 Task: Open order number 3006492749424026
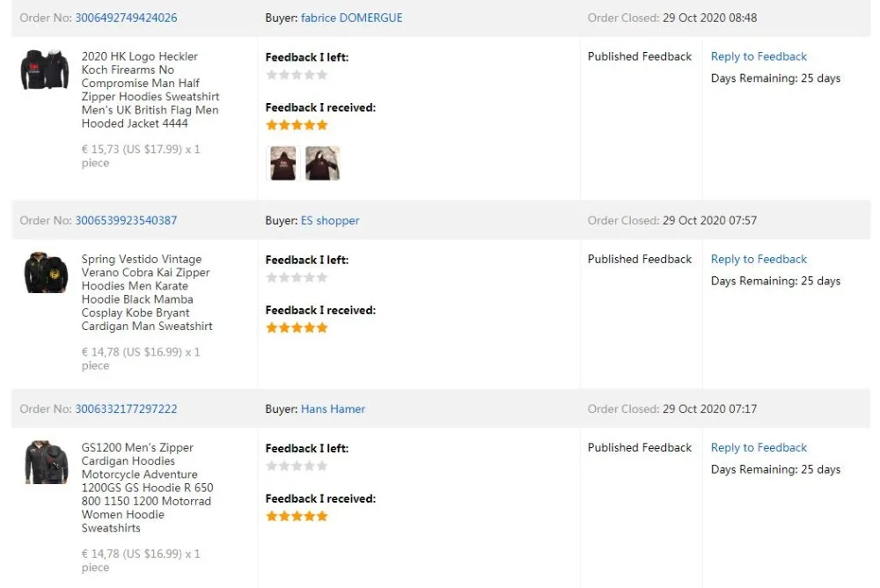(x=126, y=18)
